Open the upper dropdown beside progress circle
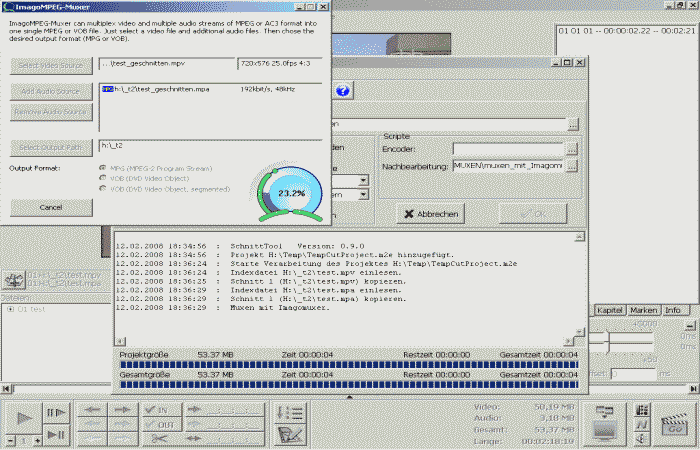The height and width of the screenshot is (450, 700). pos(362,181)
